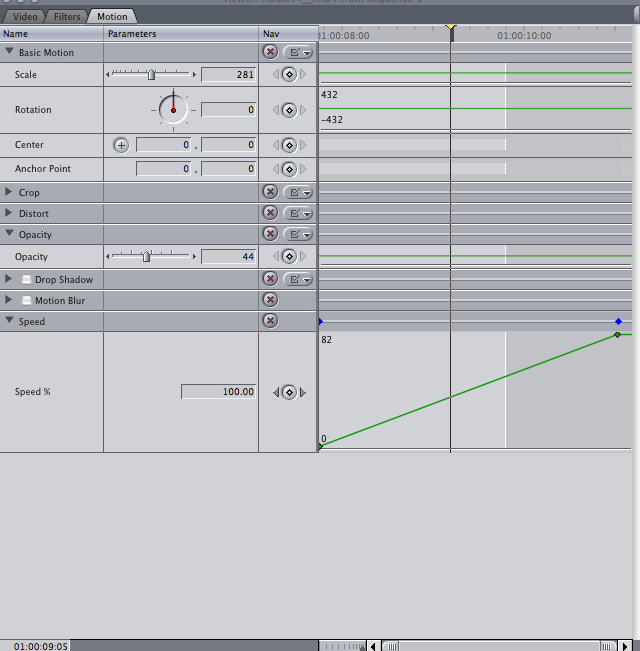The height and width of the screenshot is (651, 640).
Task: Add a Center keyframe
Action: click(289, 145)
